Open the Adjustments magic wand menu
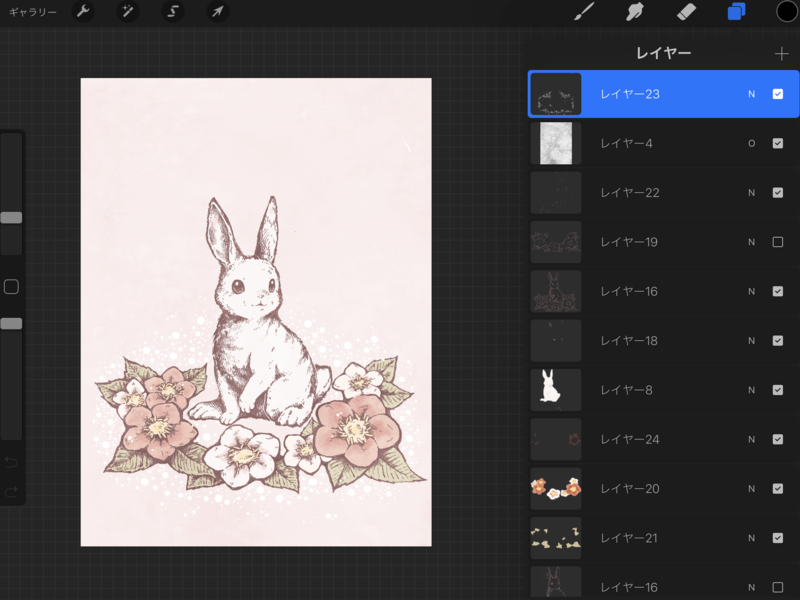Screen dimensions: 800x600 (x=128, y=12)
